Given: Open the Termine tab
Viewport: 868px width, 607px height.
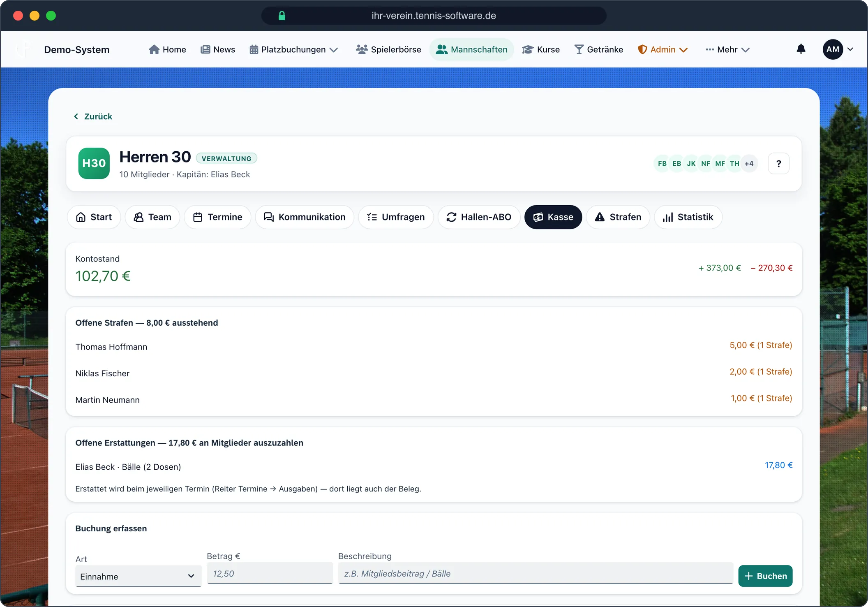Looking at the screenshot, I should 218,217.
